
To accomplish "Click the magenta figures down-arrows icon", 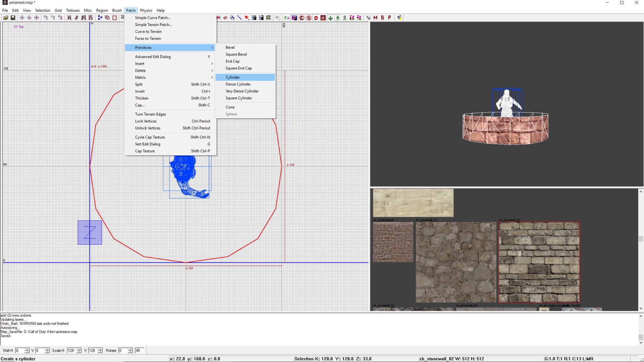I will point(352,18).
